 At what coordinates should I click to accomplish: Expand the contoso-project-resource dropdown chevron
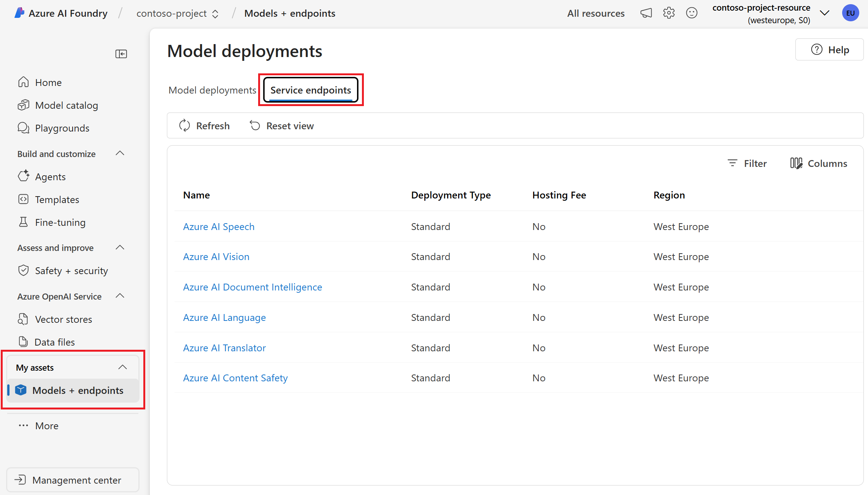(x=824, y=13)
